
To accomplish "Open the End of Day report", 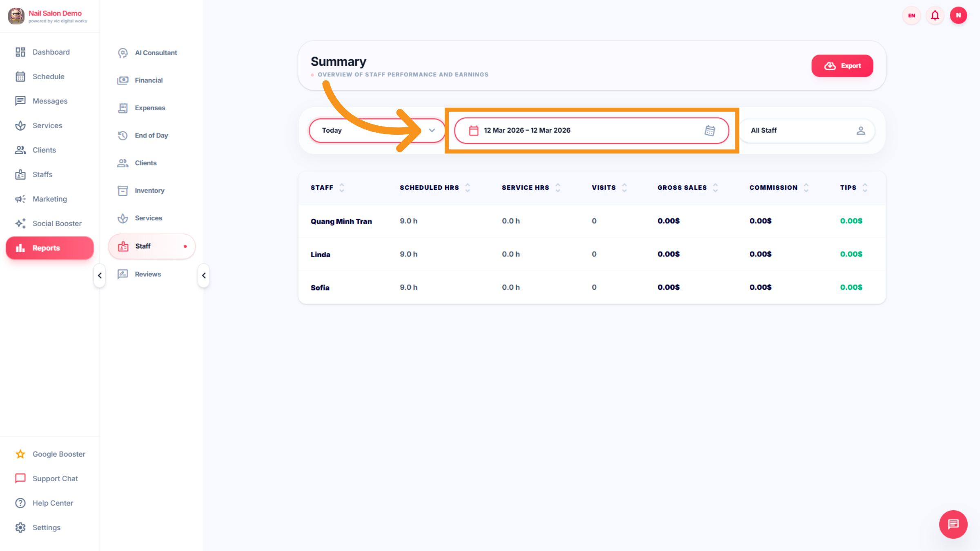I will (151, 136).
